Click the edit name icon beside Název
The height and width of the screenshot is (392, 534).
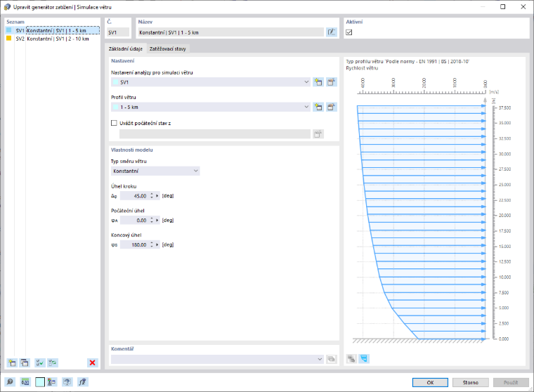(x=332, y=32)
